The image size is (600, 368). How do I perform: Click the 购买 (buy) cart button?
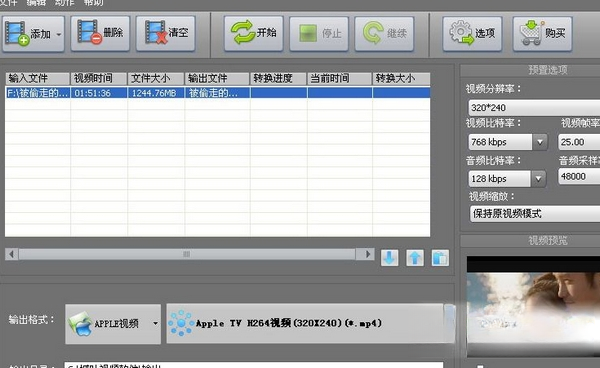click(543, 34)
